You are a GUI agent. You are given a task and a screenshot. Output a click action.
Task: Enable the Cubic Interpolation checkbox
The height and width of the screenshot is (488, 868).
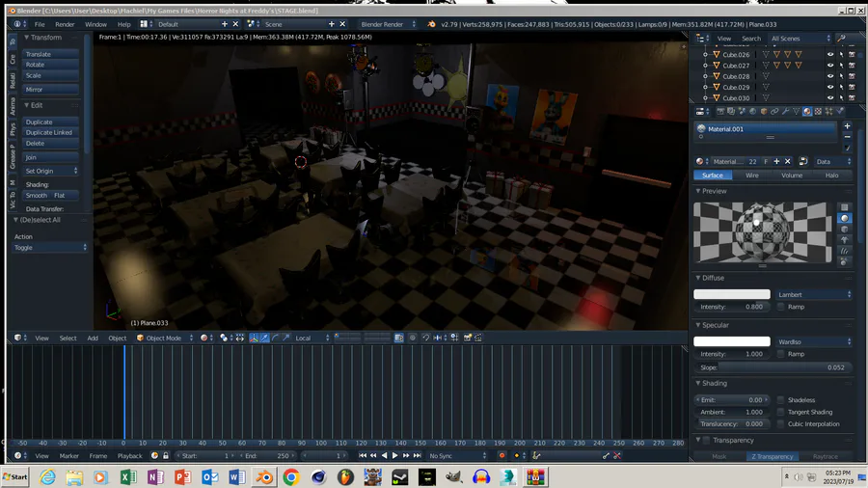pyautogui.click(x=780, y=423)
